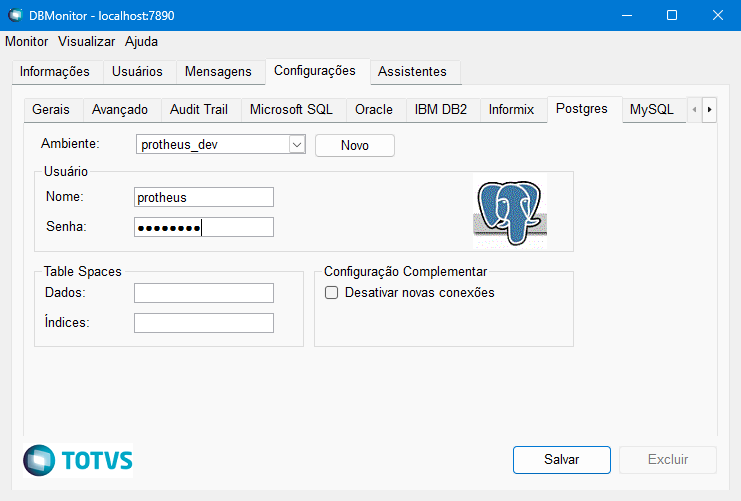Open the Avançado sub-tab
Screen dimensions: 741x501
coord(120,110)
